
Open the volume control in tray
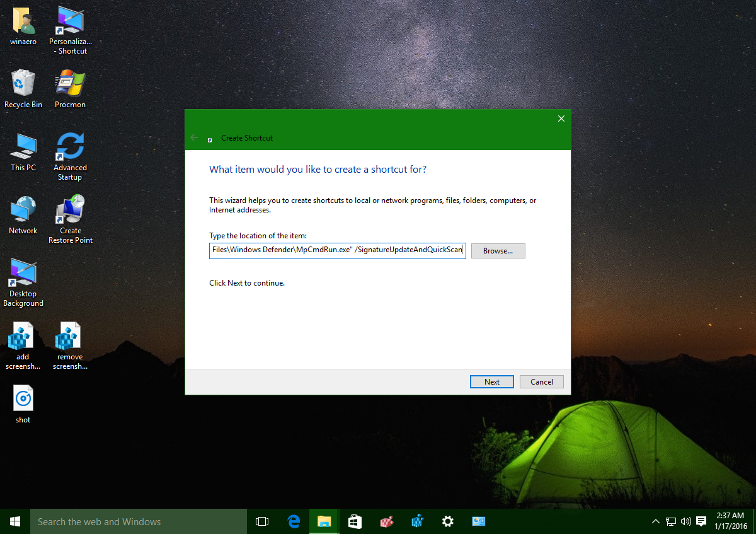pyautogui.click(x=685, y=521)
